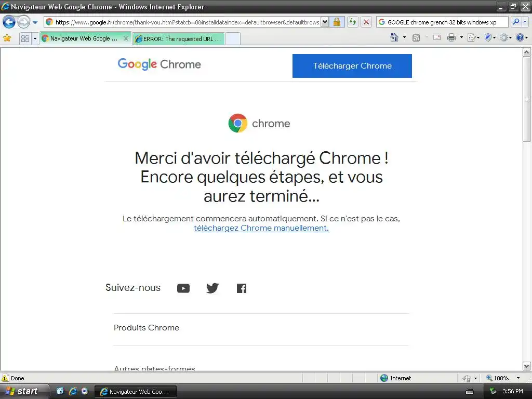Open the search provider options dropdown
The height and width of the screenshot is (399, 532).
click(525, 22)
